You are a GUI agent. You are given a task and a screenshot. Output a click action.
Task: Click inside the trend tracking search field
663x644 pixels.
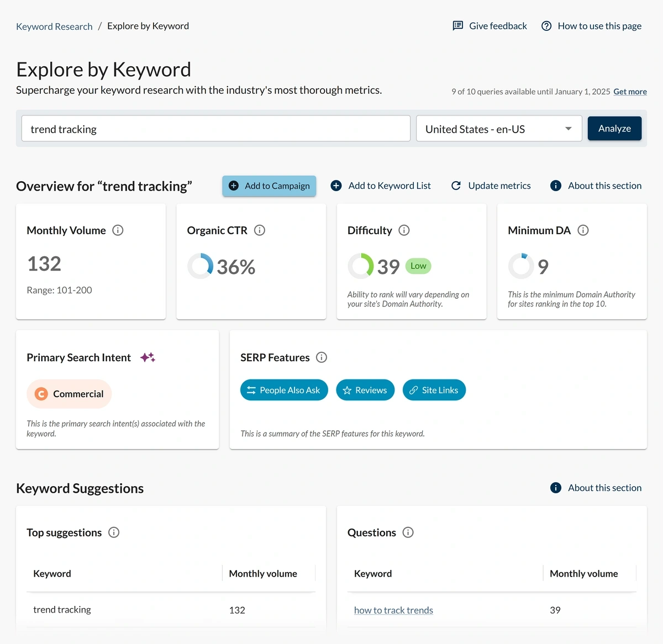215,129
